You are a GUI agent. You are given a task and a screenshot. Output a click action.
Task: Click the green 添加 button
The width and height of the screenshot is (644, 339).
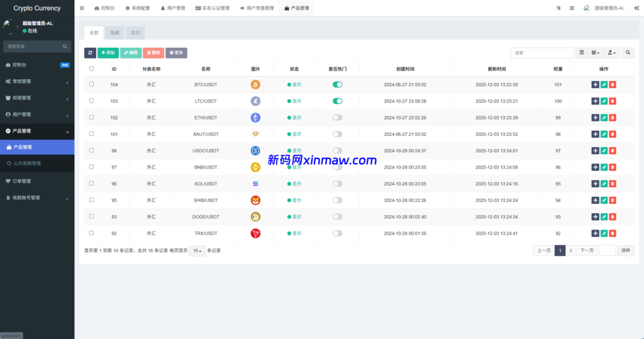(x=108, y=53)
